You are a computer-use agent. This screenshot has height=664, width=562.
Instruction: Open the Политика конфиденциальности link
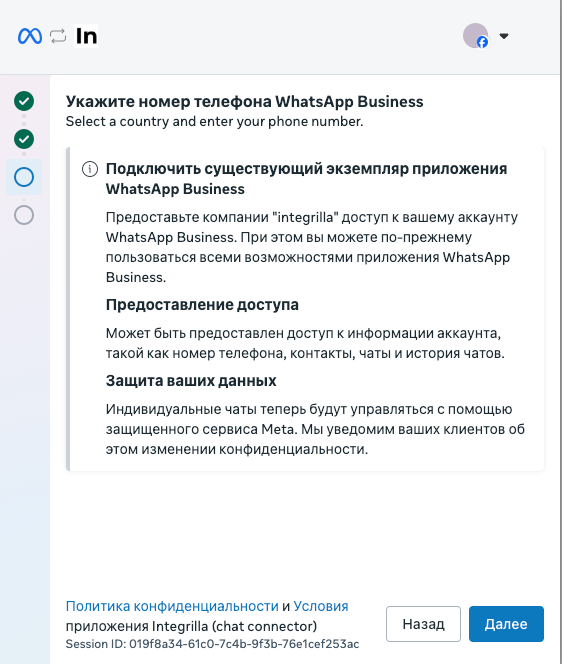(172, 606)
